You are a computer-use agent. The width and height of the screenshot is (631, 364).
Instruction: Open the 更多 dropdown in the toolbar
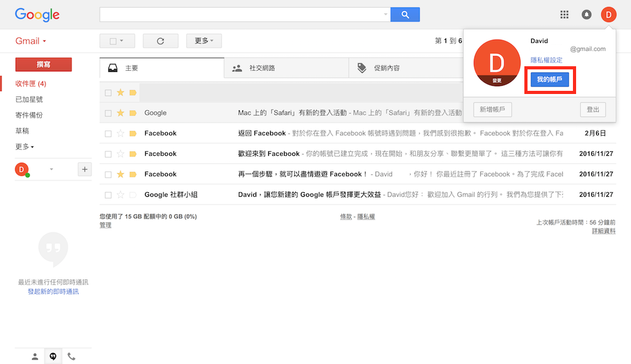204,41
